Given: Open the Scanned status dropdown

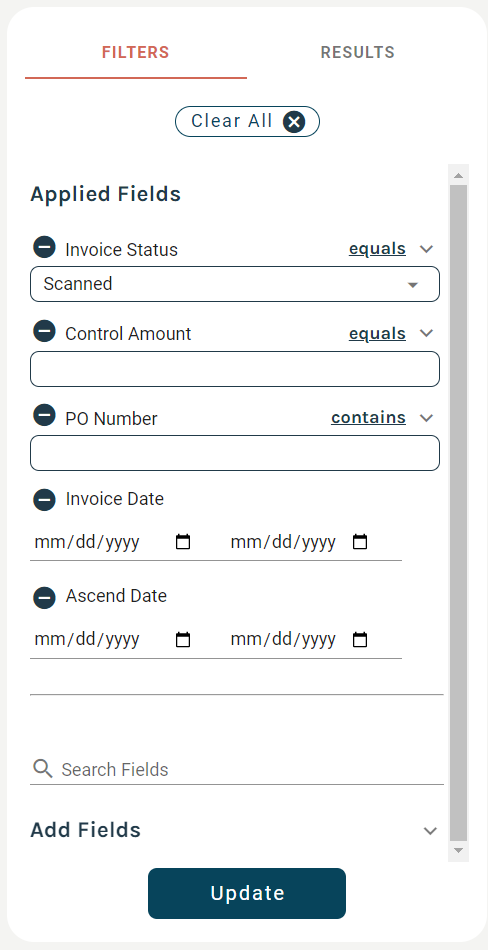Looking at the screenshot, I should click(235, 284).
